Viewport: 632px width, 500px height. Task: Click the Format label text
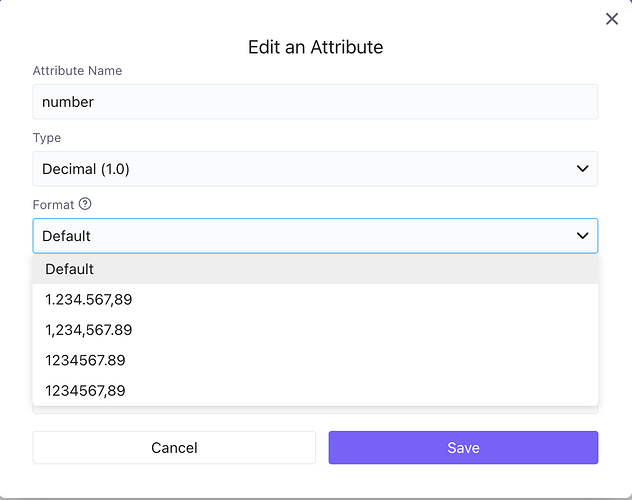[x=53, y=204]
